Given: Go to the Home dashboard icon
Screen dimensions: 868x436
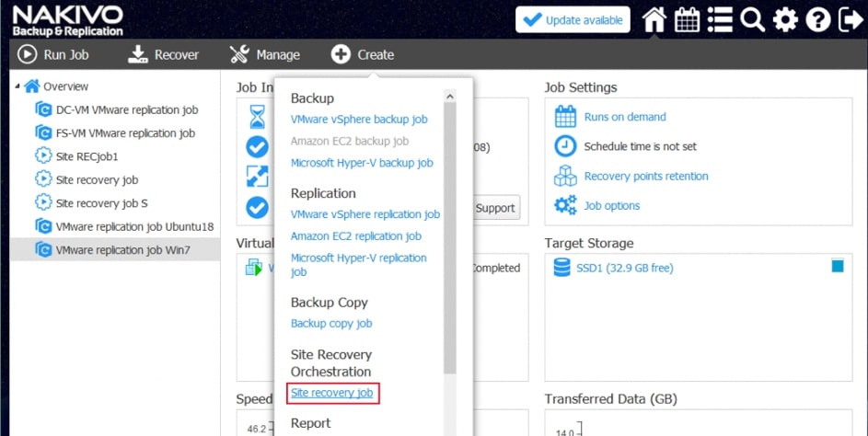Looking at the screenshot, I should [x=654, y=19].
